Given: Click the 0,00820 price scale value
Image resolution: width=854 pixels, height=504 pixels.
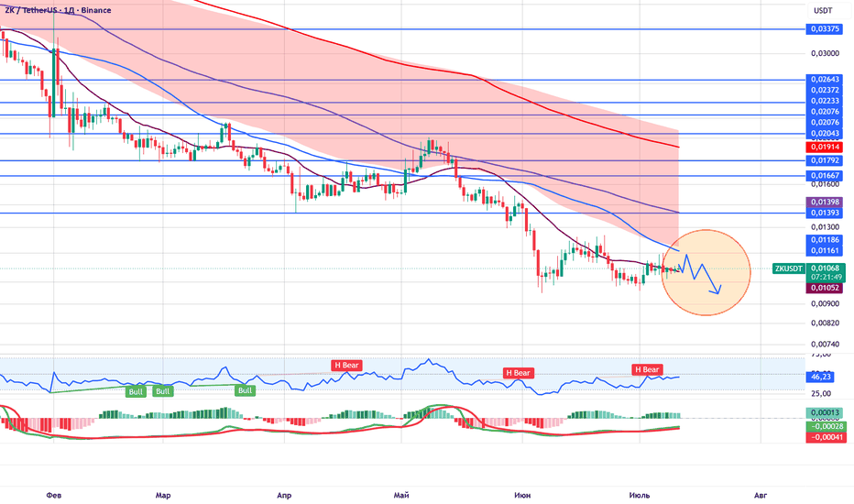Looking at the screenshot, I should 825,323.
